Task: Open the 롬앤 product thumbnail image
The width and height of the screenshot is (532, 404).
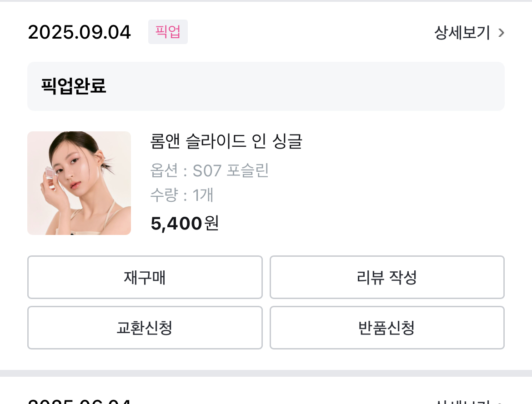Action: (x=79, y=183)
